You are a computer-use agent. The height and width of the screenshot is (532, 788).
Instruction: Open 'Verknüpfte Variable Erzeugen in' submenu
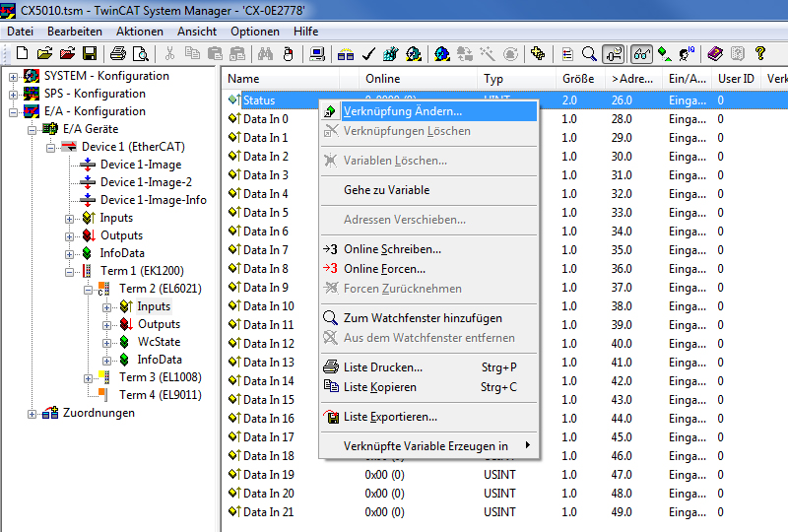point(426,446)
